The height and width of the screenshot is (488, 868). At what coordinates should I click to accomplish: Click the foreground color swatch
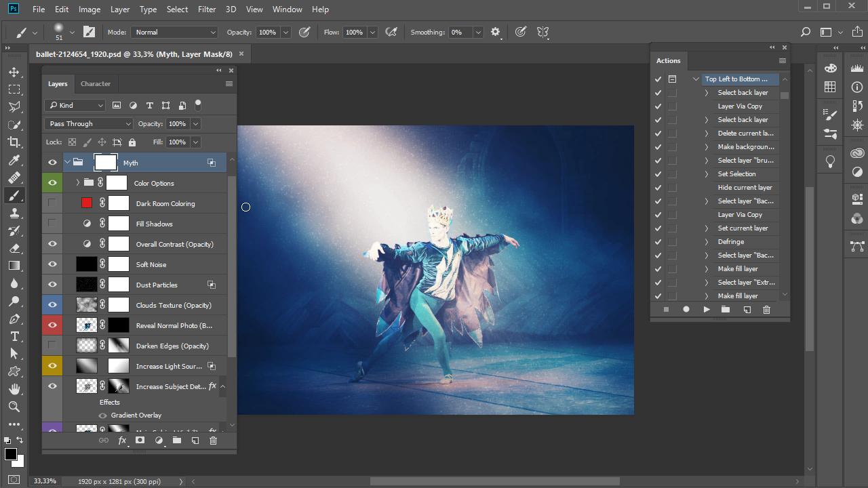[11, 454]
